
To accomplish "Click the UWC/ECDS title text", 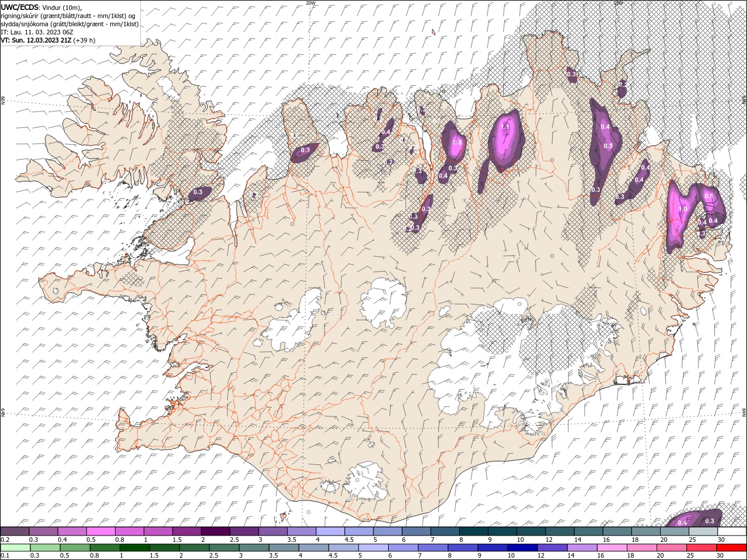I will coord(20,6).
